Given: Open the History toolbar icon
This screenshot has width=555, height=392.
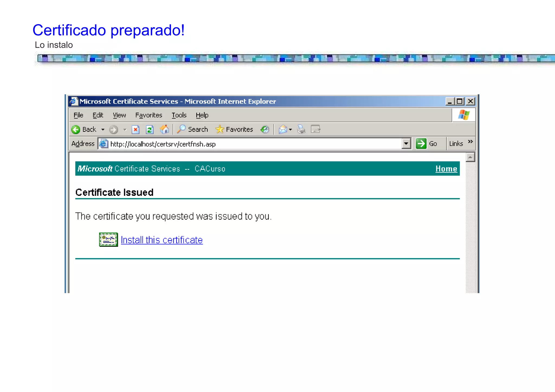Looking at the screenshot, I should (x=265, y=129).
